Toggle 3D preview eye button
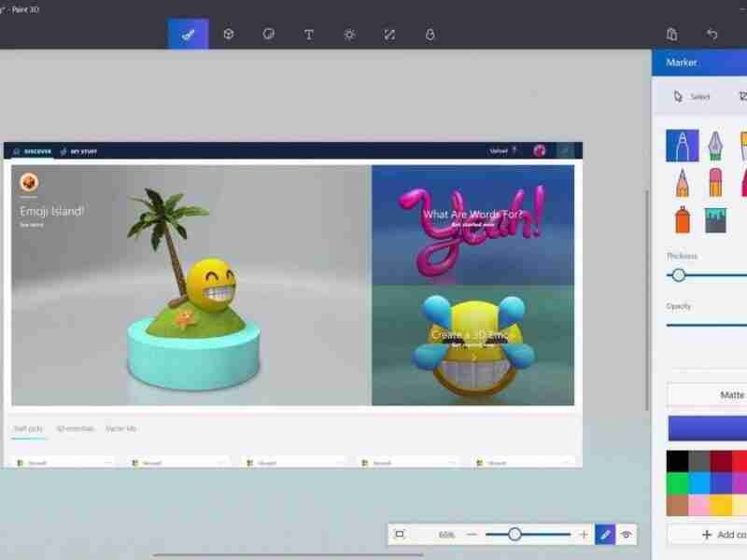 (x=627, y=535)
